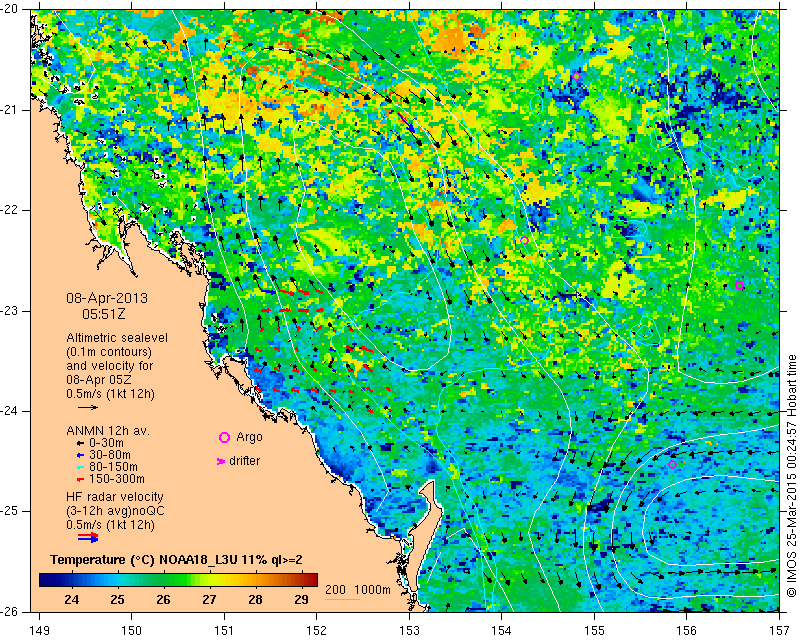
Task: Click the Argo magenta circle legend symbol
Action: (x=224, y=437)
